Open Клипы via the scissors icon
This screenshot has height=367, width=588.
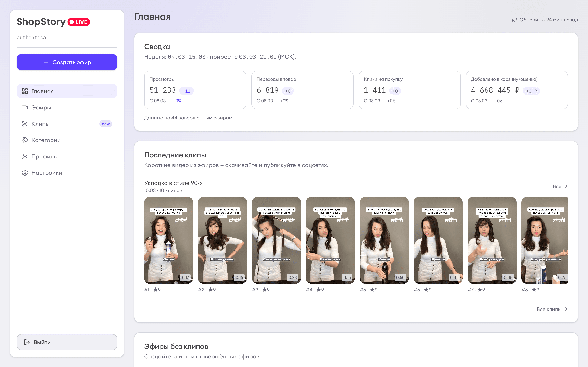(25, 124)
